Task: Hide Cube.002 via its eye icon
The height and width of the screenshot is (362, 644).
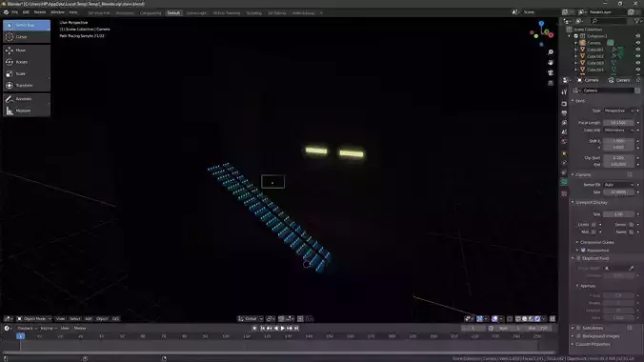Action: pyautogui.click(x=638, y=56)
